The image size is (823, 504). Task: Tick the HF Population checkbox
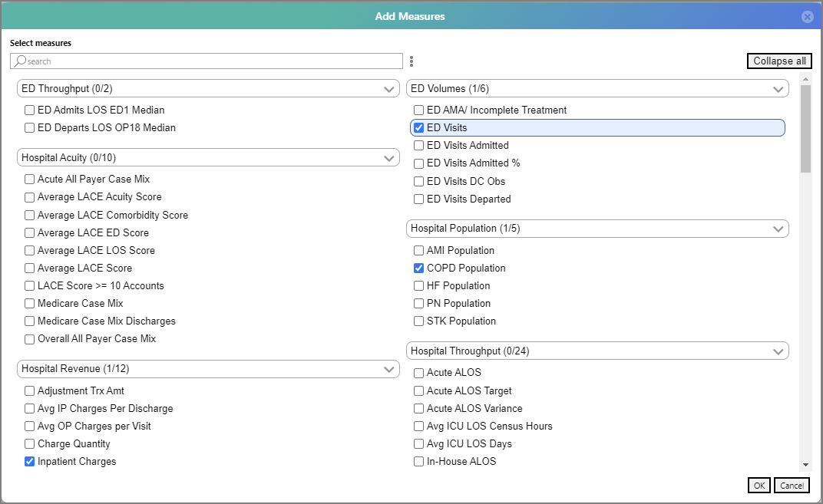pyautogui.click(x=419, y=286)
